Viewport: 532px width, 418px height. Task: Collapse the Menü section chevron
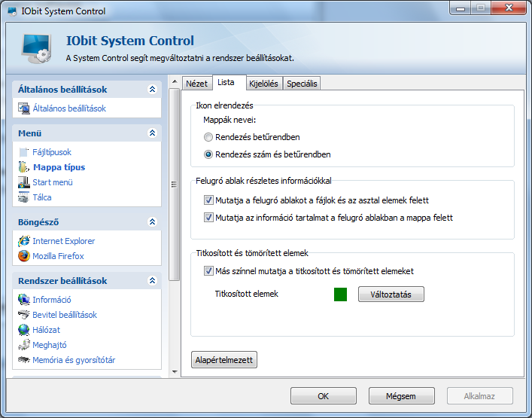click(152, 133)
